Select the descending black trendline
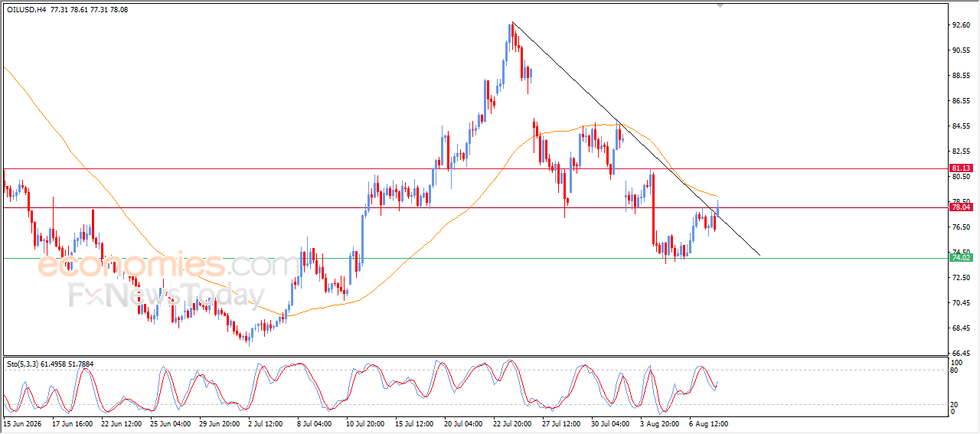This screenshot has width=980, height=434. (635, 139)
